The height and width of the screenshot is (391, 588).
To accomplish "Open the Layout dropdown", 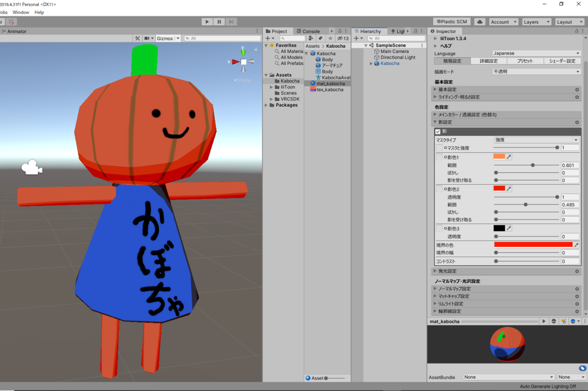I will pos(569,22).
